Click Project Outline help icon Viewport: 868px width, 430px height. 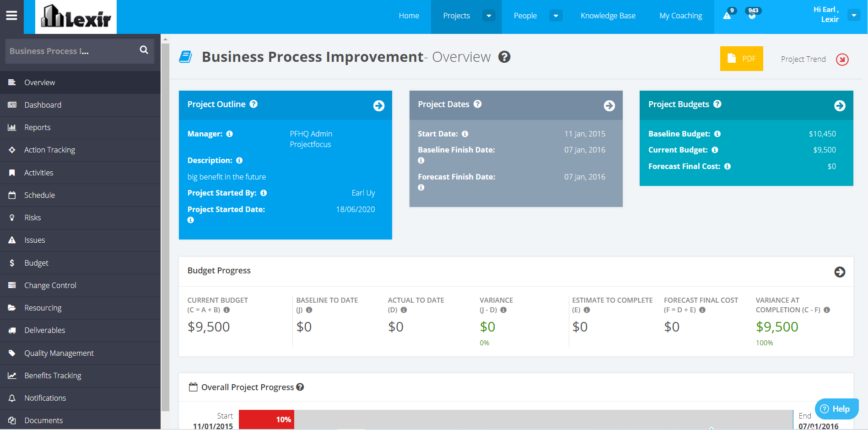253,104
